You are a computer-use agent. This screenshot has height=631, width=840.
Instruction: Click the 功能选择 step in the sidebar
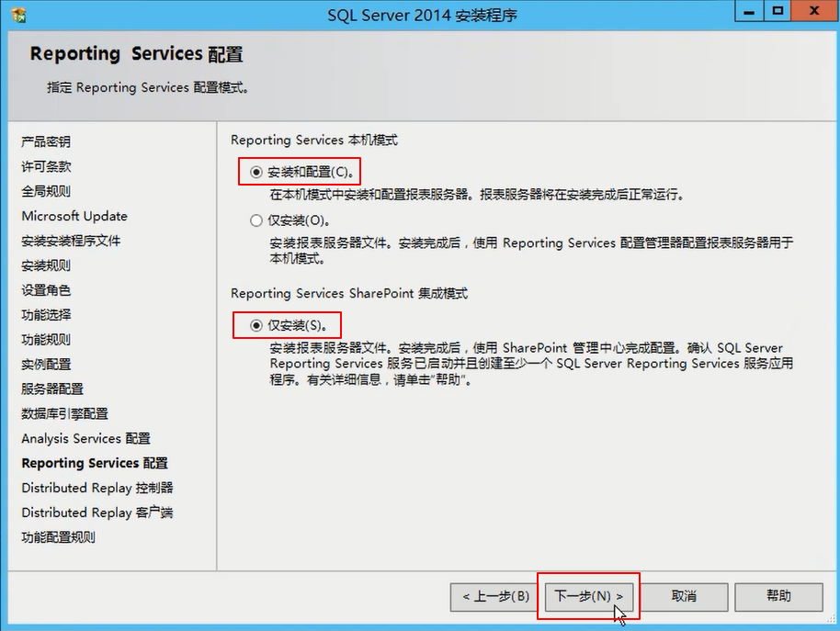[46, 315]
